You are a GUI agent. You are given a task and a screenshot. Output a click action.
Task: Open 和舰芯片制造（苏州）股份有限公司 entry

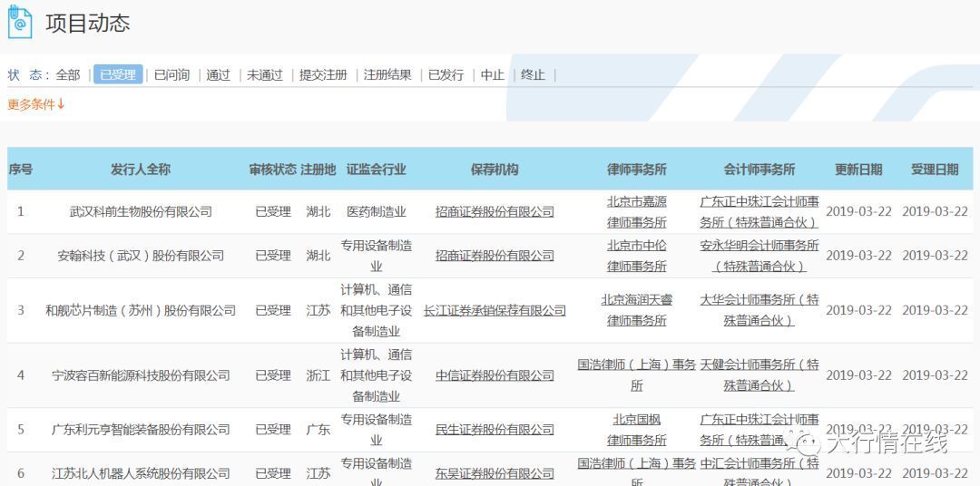point(141,310)
